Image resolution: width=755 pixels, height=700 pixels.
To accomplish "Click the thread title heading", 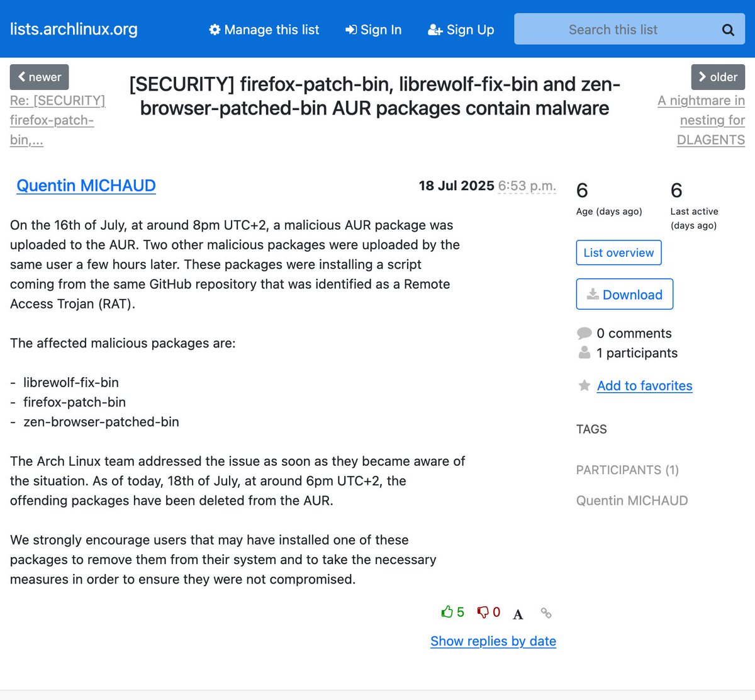I will (x=374, y=96).
